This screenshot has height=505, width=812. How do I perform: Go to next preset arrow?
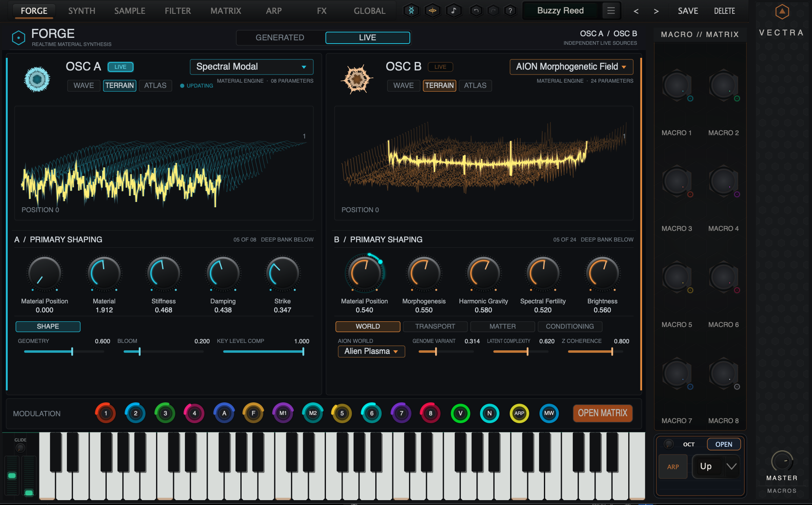tap(656, 11)
